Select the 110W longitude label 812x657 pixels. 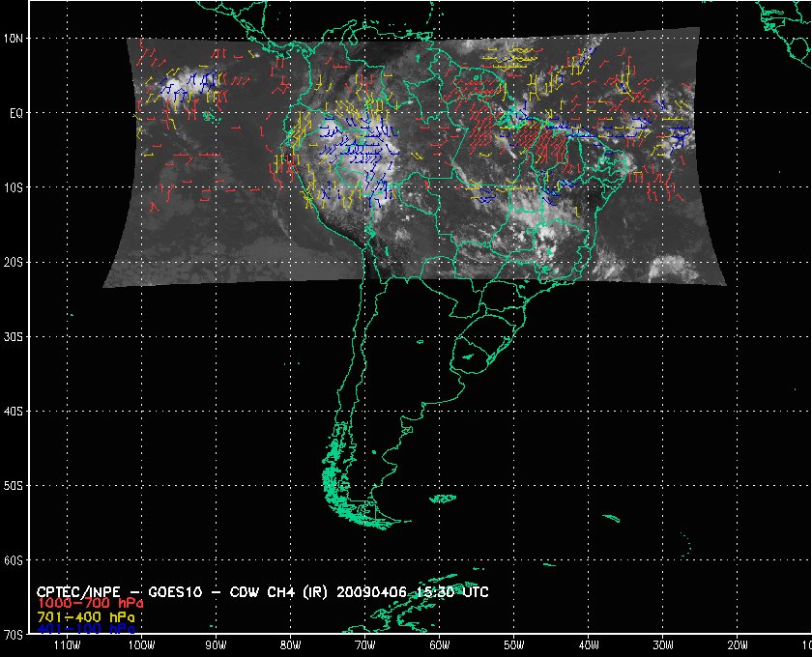coord(68,645)
